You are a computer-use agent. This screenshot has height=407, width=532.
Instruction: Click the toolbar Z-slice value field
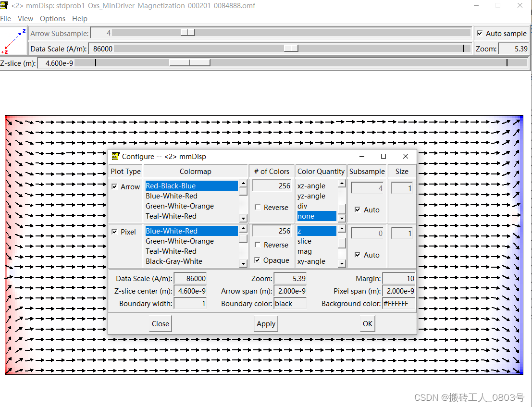click(56, 63)
